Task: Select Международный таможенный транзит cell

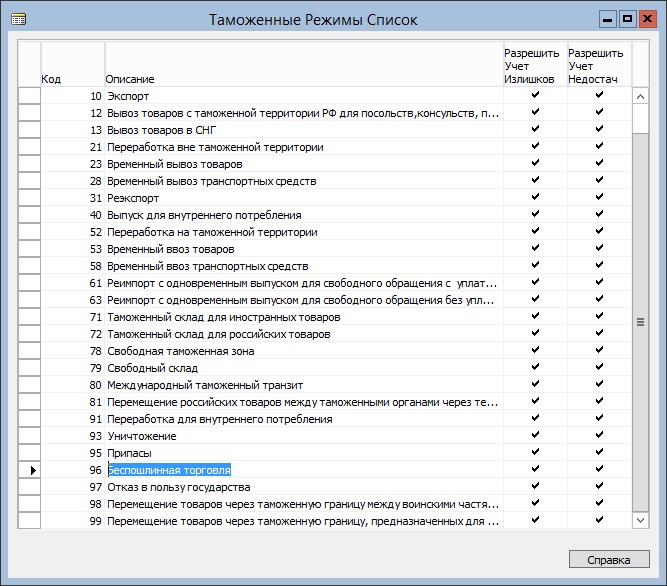Action: pos(304,385)
